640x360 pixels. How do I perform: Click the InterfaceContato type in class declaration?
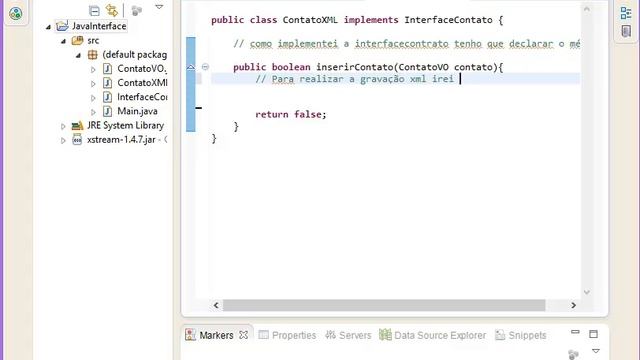(x=448, y=20)
